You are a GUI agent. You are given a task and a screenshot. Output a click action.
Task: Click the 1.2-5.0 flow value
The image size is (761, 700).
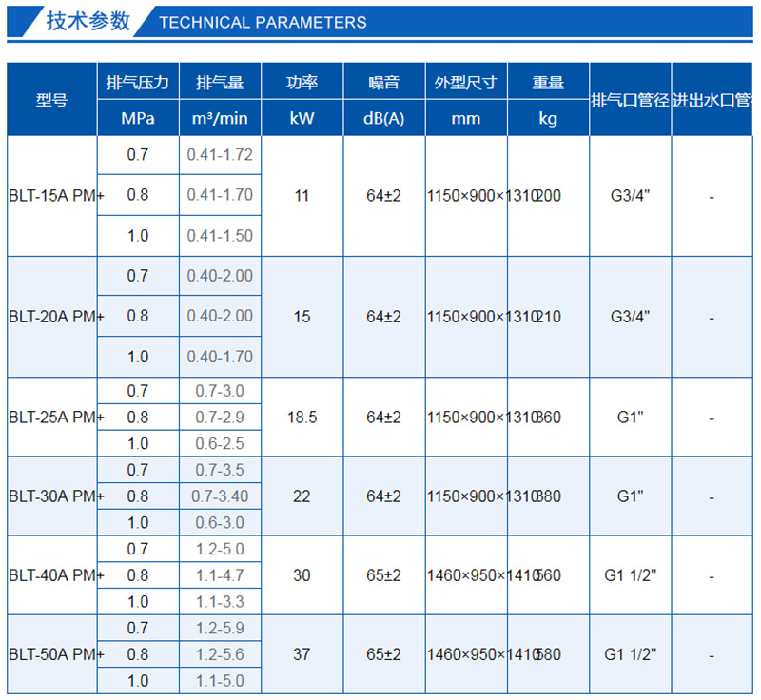(x=220, y=549)
